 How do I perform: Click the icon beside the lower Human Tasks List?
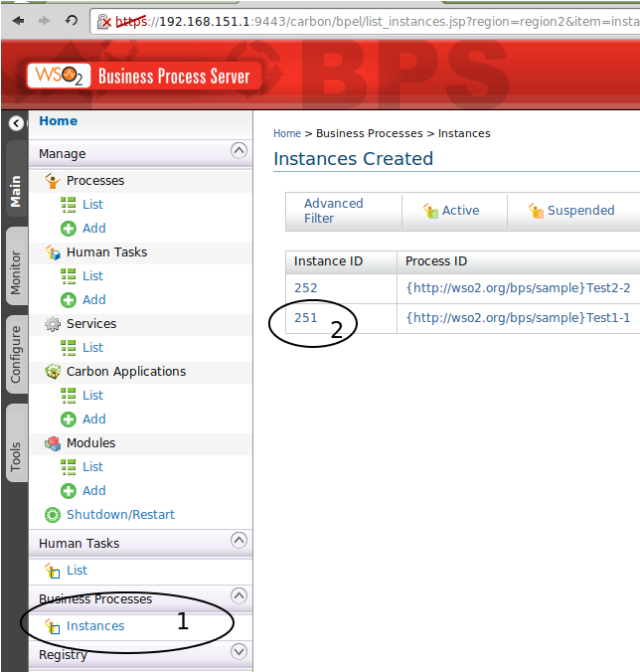[53, 571]
